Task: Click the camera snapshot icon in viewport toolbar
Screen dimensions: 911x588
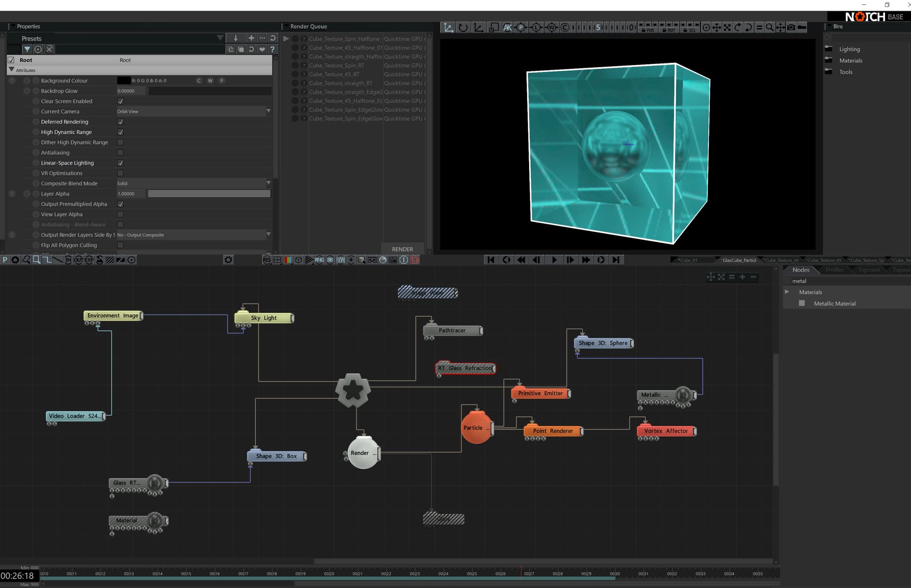Action: point(791,28)
